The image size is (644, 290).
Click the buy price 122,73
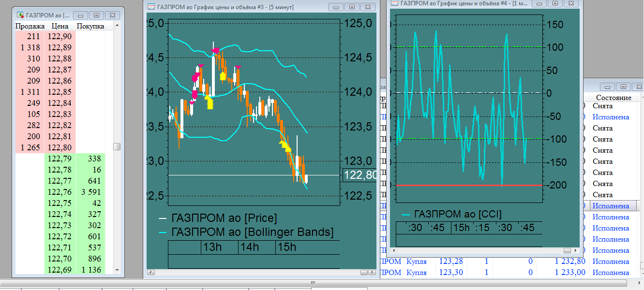(60, 225)
